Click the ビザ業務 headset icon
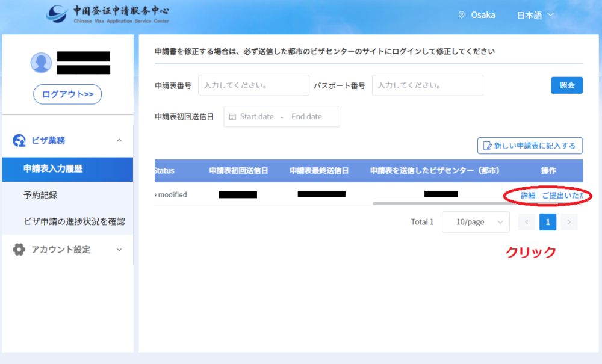Screen dimensions: 602x364 pyautogui.click(x=19, y=141)
